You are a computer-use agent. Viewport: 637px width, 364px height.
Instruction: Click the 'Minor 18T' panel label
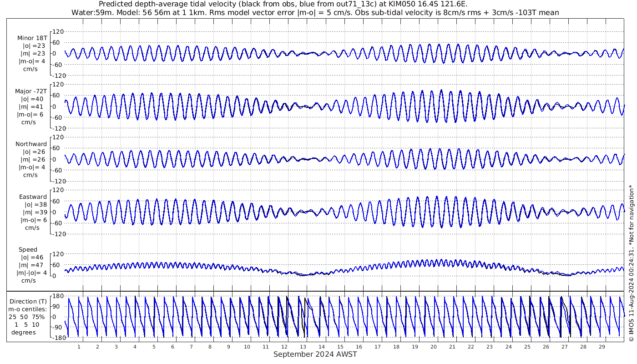tap(32, 38)
